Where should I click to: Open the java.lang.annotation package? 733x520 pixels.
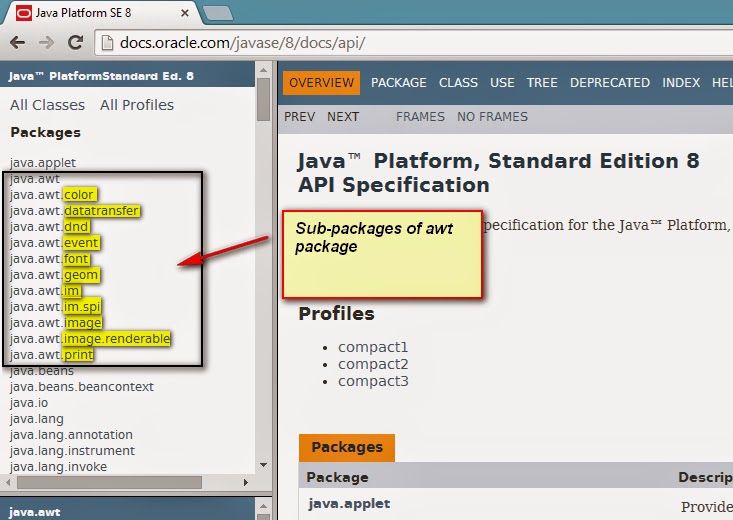pyautogui.click(x=71, y=435)
